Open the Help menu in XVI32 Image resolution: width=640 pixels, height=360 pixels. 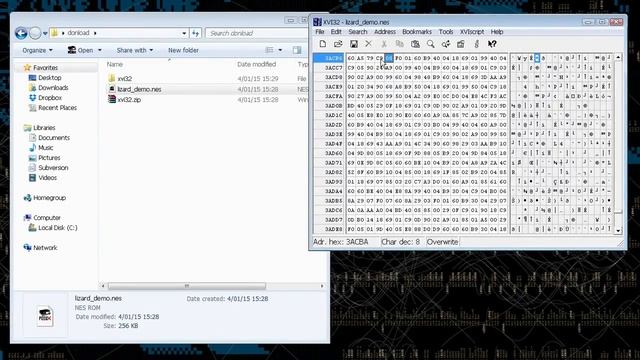point(497,31)
